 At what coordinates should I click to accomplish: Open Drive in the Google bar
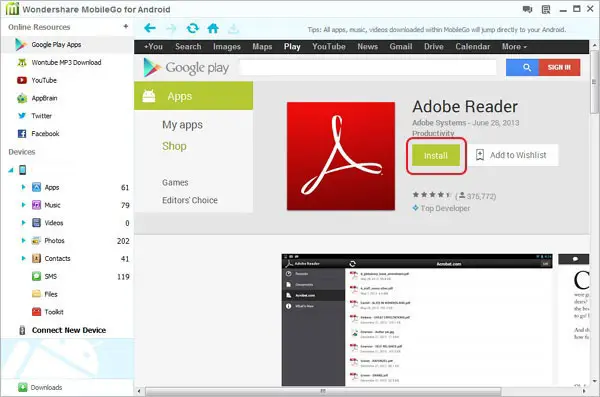point(434,47)
